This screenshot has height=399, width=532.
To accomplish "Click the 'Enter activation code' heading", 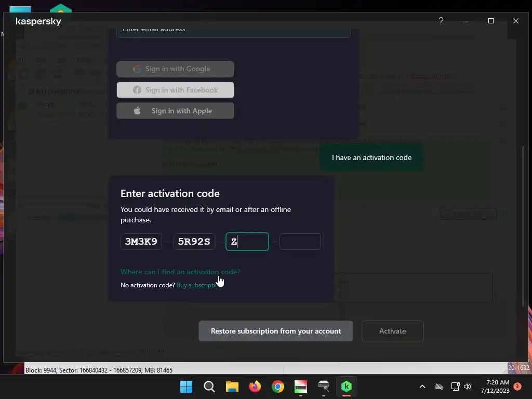I will [x=170, y=193].
